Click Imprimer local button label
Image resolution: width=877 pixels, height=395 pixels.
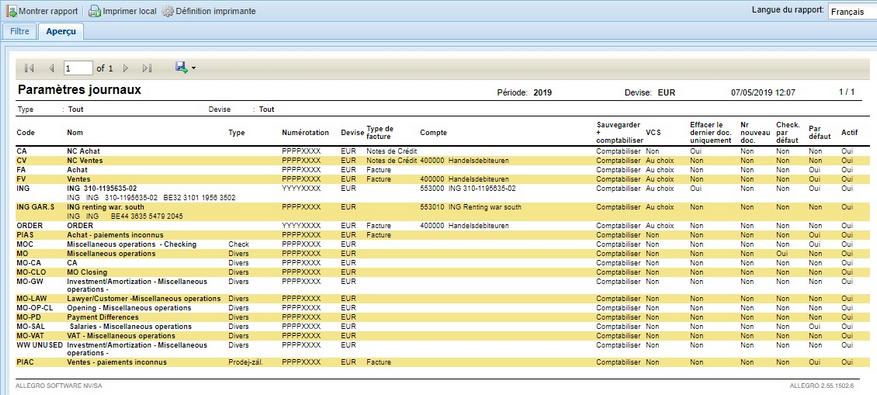(x=129, y=11)
